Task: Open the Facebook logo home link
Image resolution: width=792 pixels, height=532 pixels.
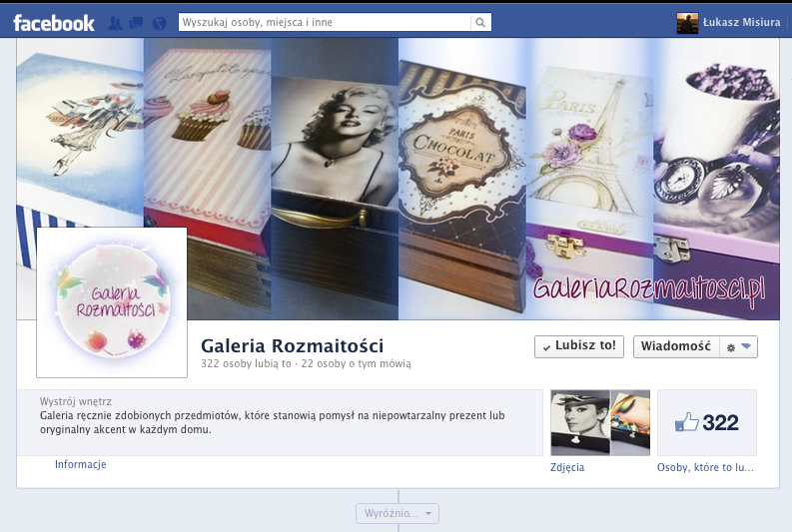Action: click(54, 23)
